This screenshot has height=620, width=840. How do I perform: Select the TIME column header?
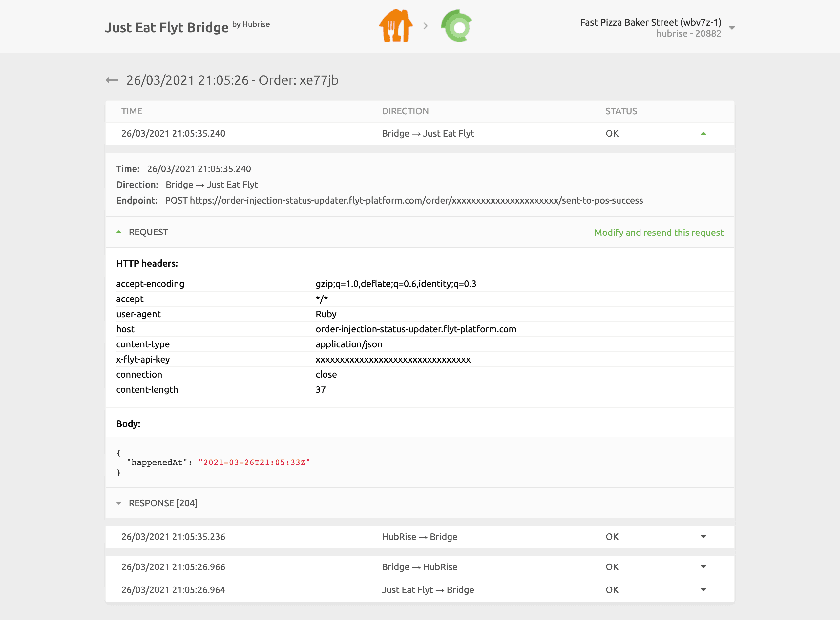pos(132,111)
